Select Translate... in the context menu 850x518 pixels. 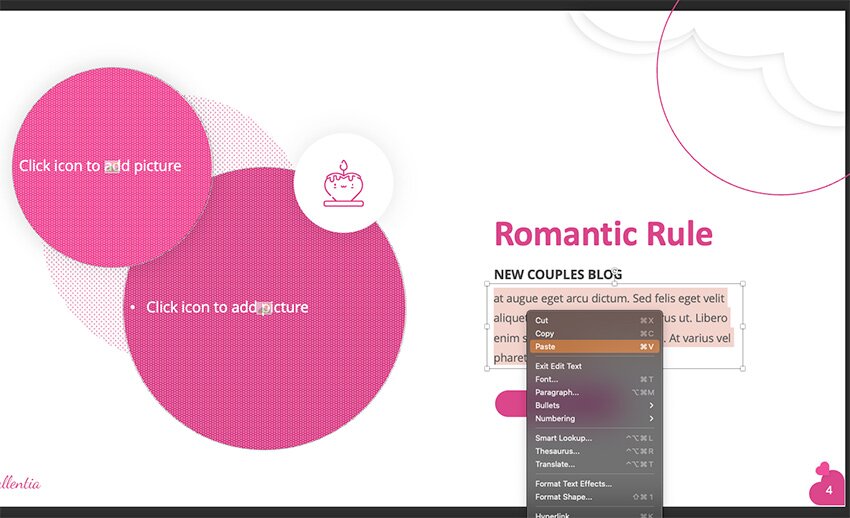tap(555, 464)
